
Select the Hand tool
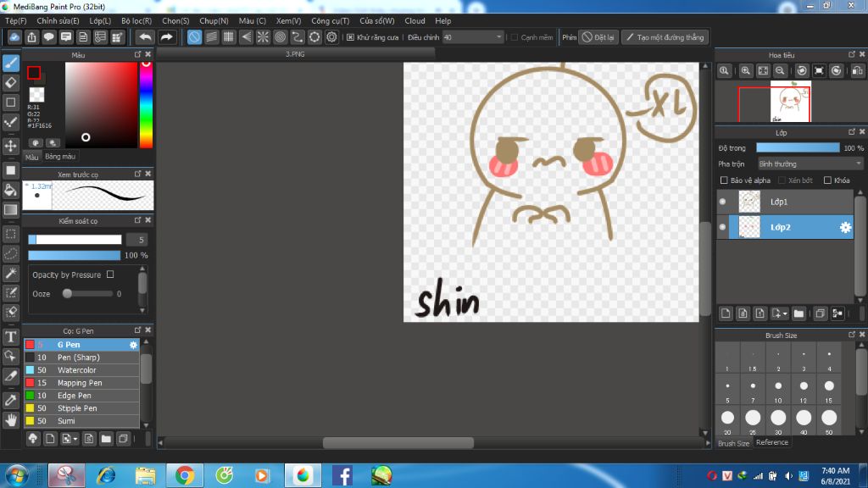click(x=11, y=420)
